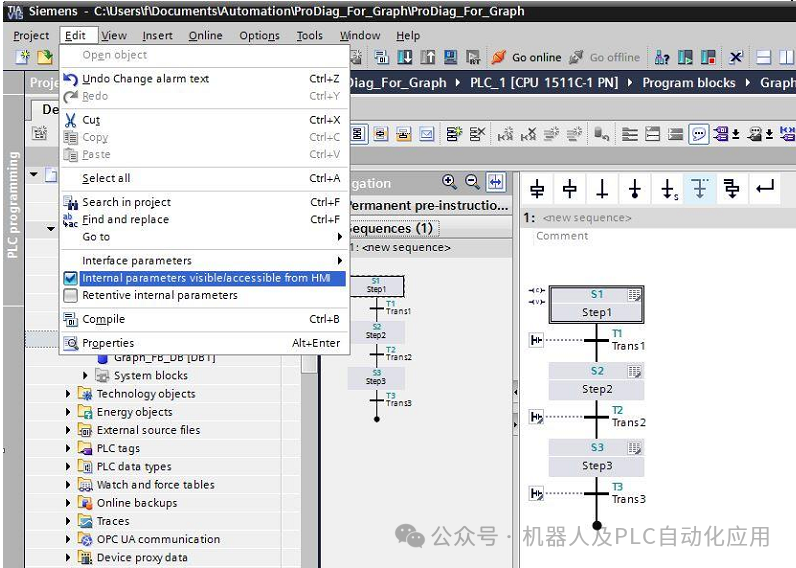The width and height of the screenshot is (796, 568).
Task: Toggle the fit-to-width button in Navigation
Action: point(495,182)
